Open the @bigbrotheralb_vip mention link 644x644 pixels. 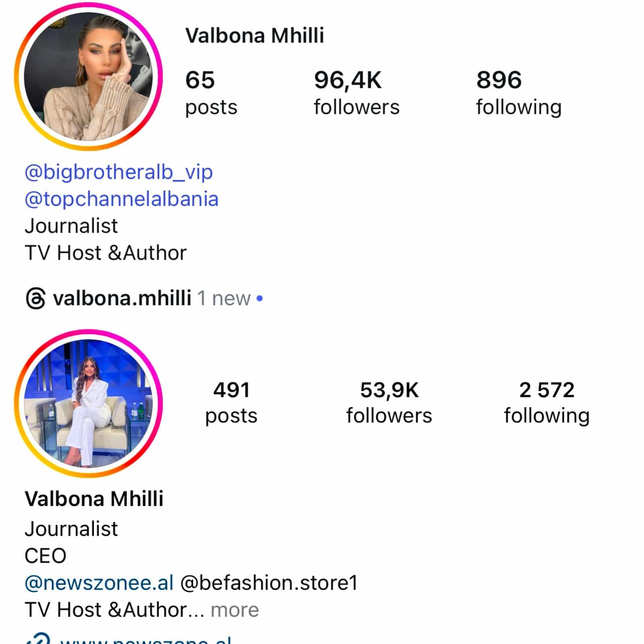pos(119,172)
